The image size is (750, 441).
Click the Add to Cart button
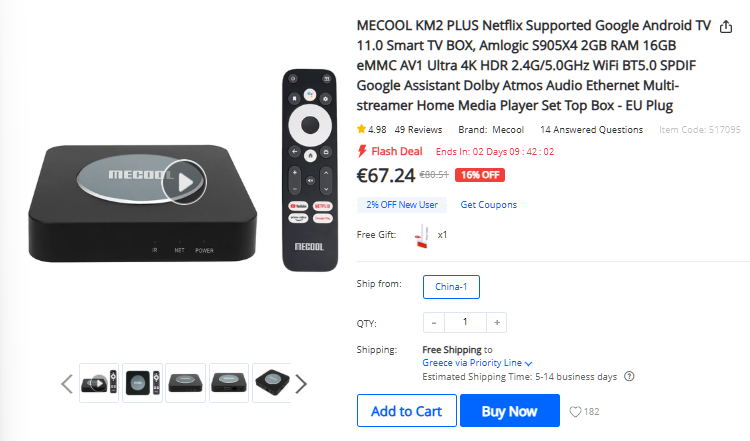(407, 411)
